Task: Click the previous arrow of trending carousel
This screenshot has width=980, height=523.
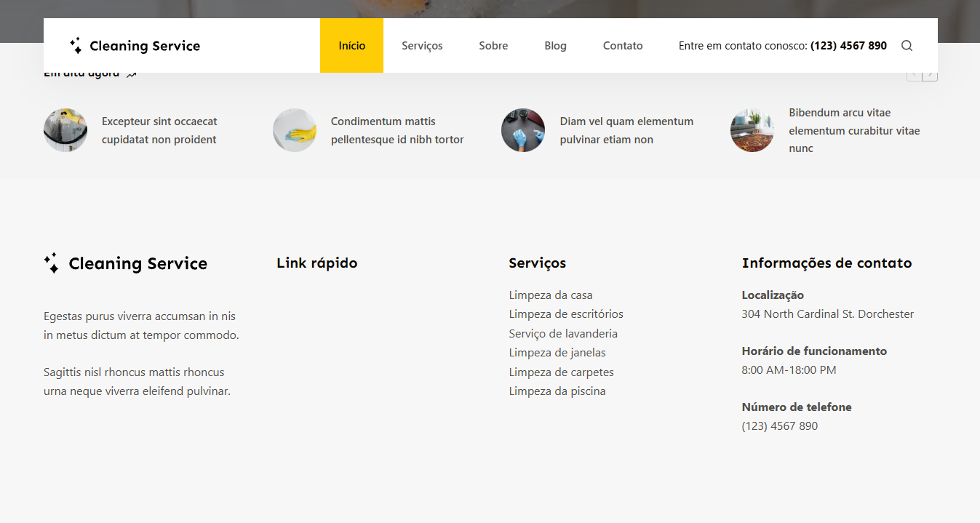Action: 914,75
